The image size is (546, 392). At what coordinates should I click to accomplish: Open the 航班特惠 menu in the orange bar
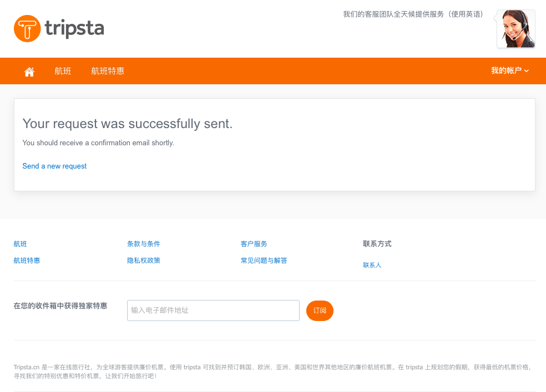(108, 71)
